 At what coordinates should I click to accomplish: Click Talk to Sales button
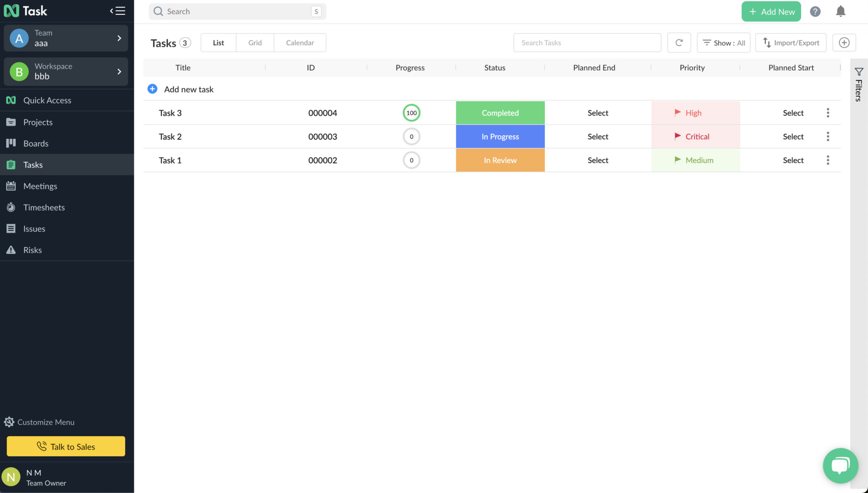66,446
